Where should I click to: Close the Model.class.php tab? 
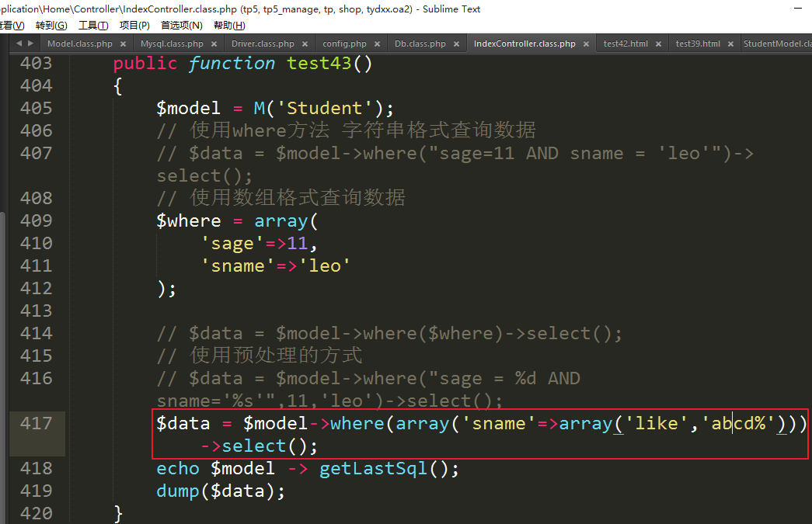[124, 44]
